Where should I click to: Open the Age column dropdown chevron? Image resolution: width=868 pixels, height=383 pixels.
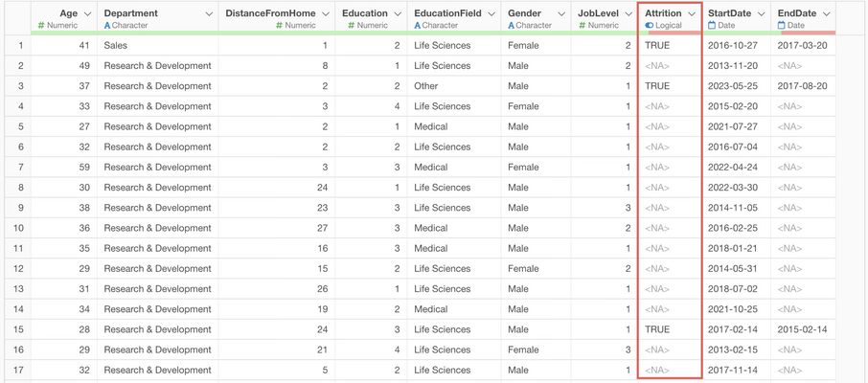tap(88, 14)
